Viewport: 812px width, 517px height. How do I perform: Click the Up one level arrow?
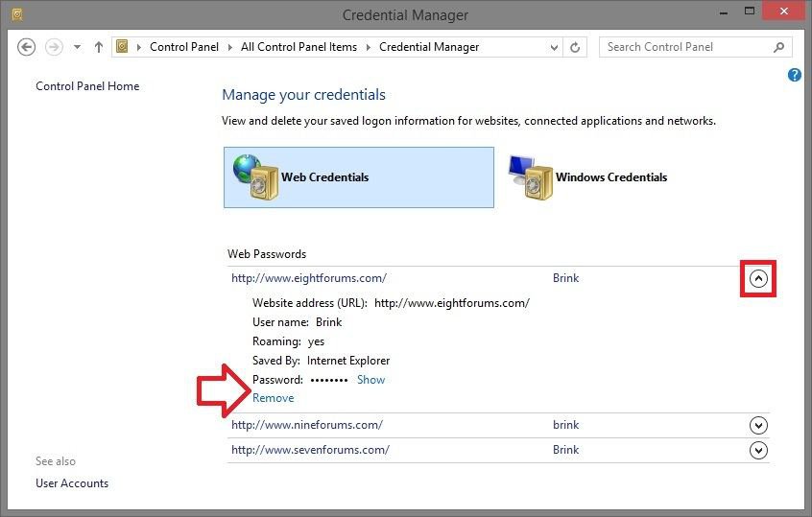coord(99,47)
